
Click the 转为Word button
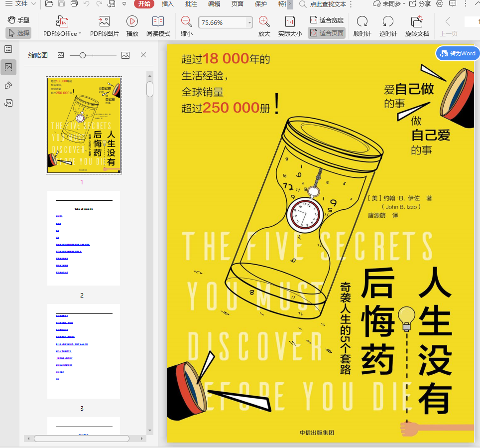pos(458,53)
